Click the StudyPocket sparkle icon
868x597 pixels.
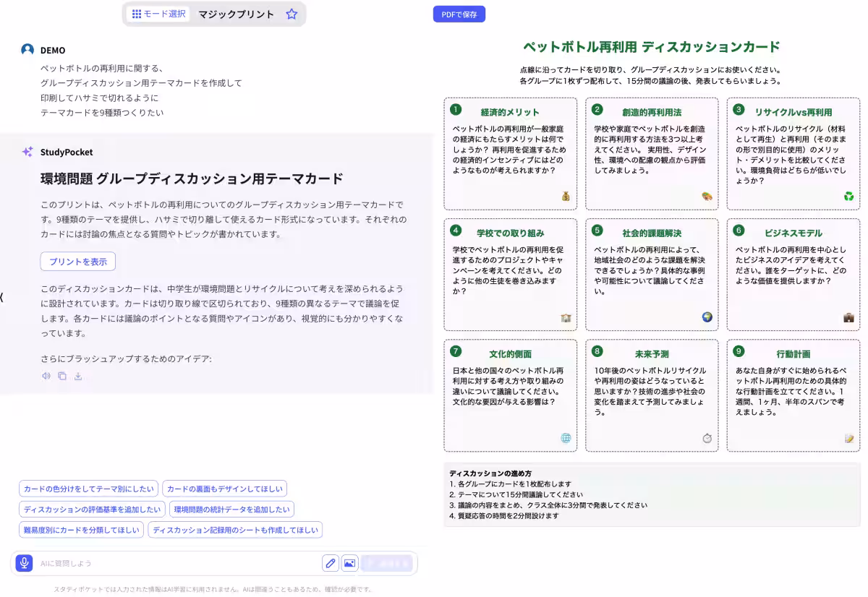26,152
